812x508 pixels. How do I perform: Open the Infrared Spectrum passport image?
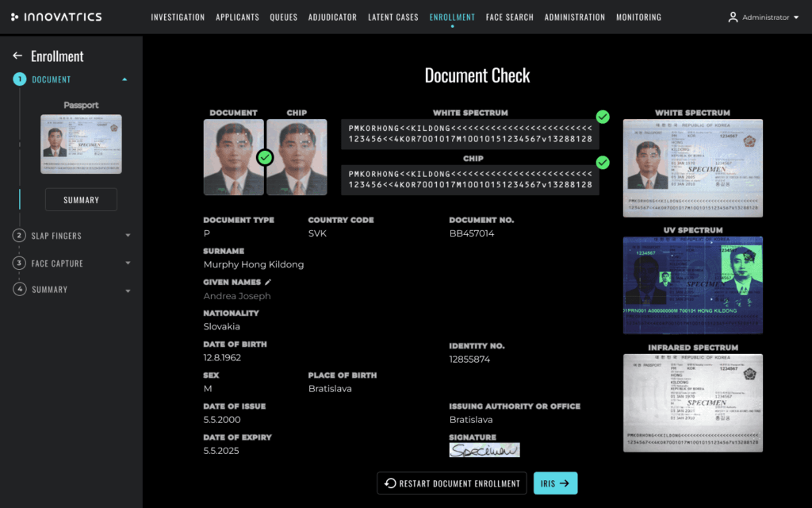pyautogui.click(x=693, y=402)
